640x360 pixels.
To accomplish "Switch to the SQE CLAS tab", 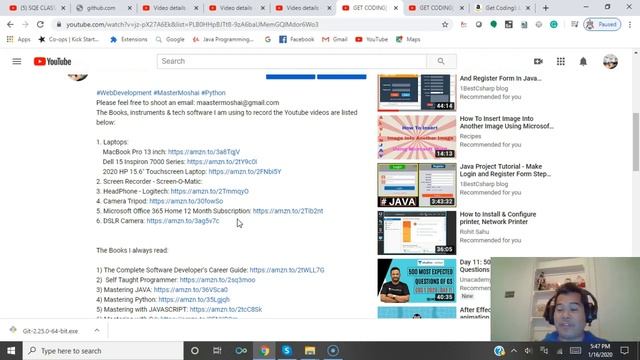I will (37, 8).
